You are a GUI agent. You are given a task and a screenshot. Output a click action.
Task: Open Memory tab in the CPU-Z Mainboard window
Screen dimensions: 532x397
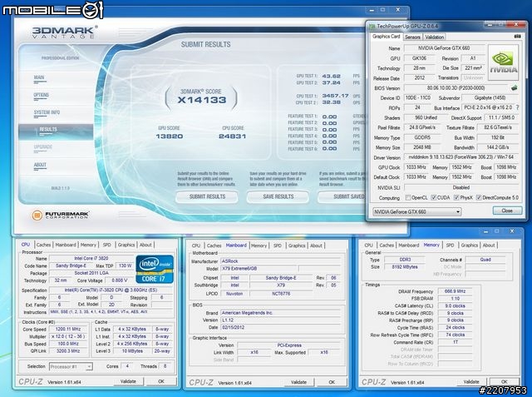[259, 246]
